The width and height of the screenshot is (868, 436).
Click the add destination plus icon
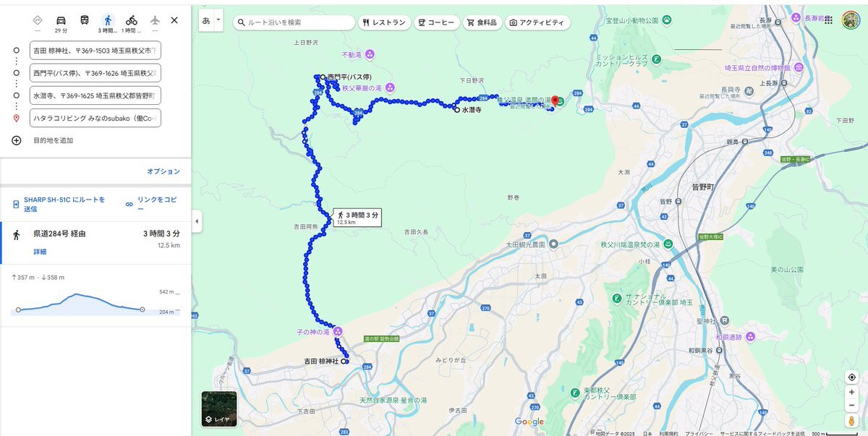16,140
